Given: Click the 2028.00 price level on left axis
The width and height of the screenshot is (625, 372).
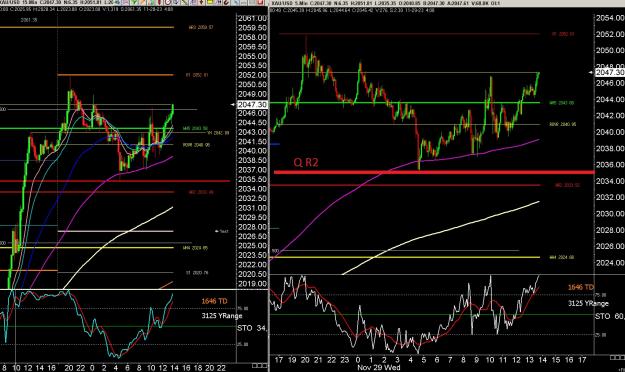Looking at the screenshot, I should 252,227.
